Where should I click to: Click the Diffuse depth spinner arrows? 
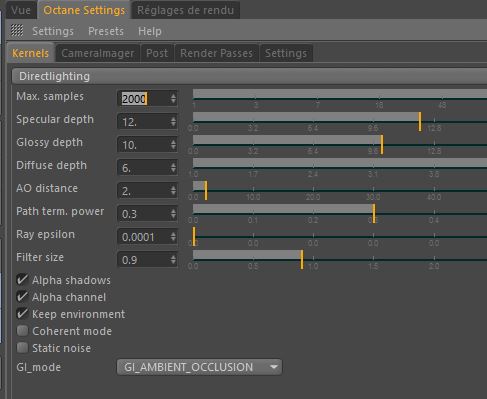point(173,168)
